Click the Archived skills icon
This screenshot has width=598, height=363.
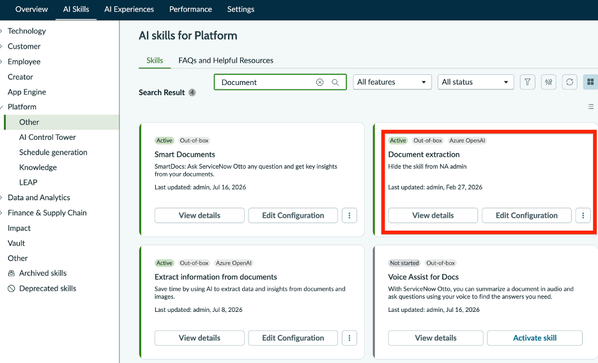click(11, 273)
